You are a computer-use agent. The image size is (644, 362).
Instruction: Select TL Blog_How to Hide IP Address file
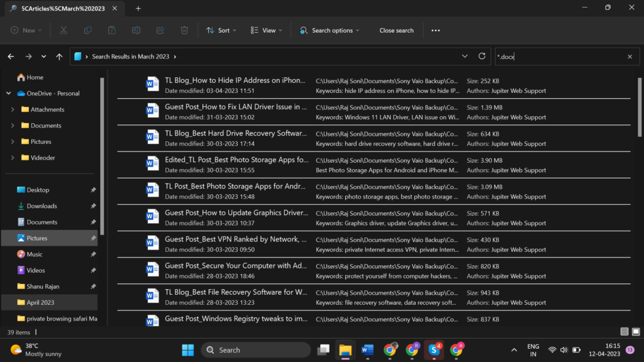pos(374,85)
